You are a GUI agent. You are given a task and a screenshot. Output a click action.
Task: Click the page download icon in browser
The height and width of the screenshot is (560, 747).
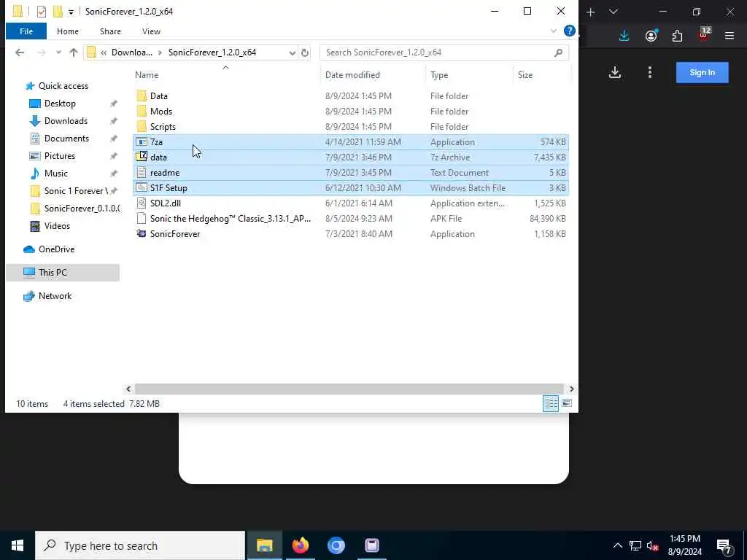(615, 72)
